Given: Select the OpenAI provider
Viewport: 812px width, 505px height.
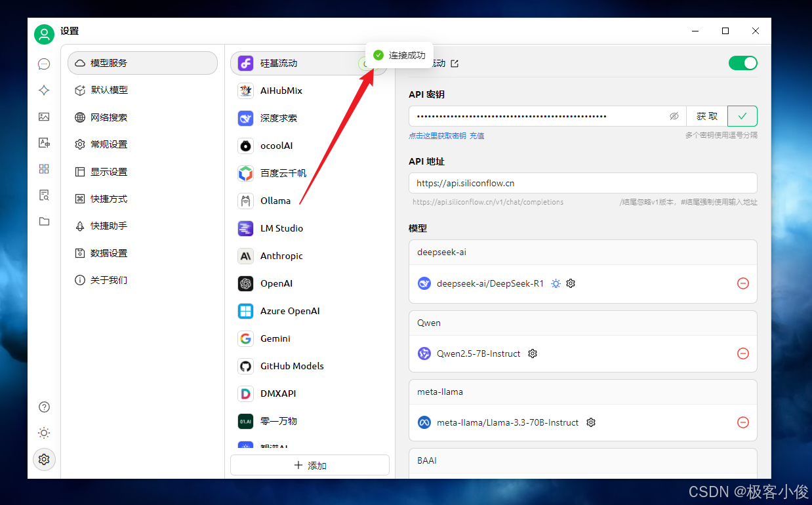Looking at the screenshot, I should pyautogui.click(x=309, y=283).
